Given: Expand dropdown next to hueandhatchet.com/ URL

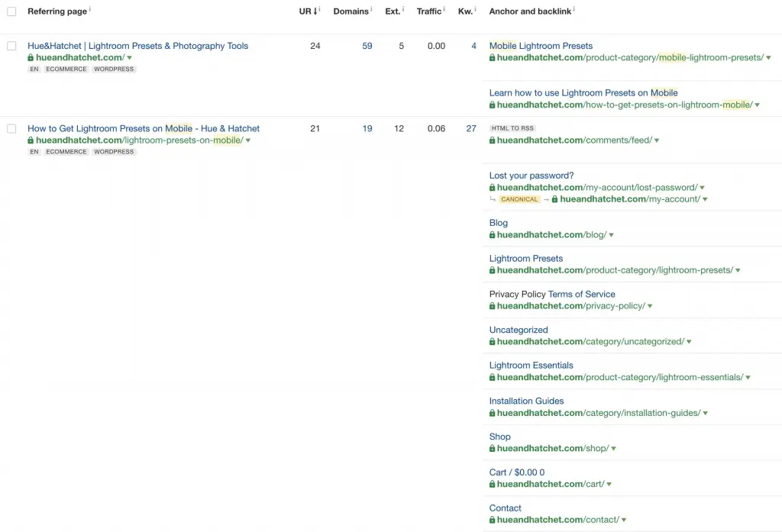Looking at the screenshot, I should coord(130,58).
